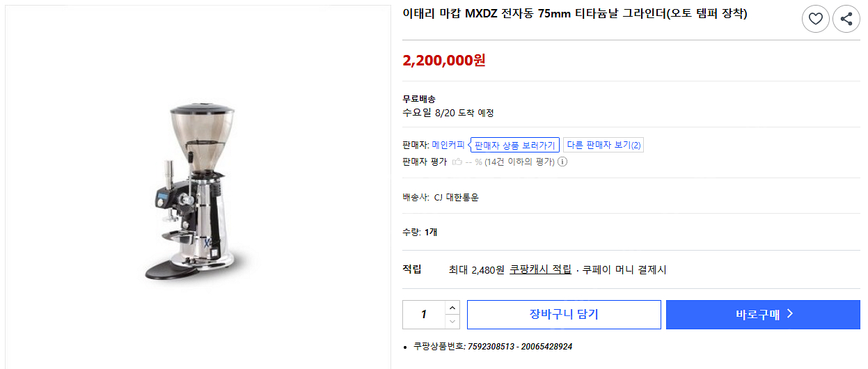Increase quantity with the up arrow
This screenshot has width=868, height=369.
pyautogui.click(x=452, y=308)
